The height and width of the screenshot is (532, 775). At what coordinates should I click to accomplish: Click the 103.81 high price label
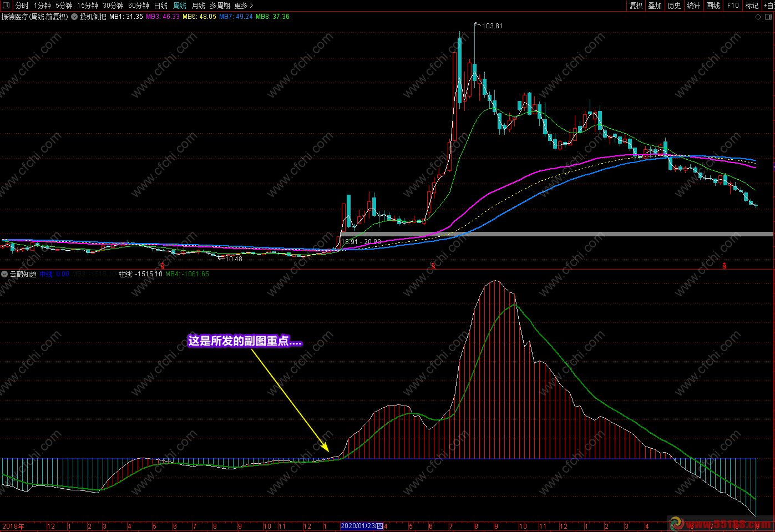coord(492,26)
